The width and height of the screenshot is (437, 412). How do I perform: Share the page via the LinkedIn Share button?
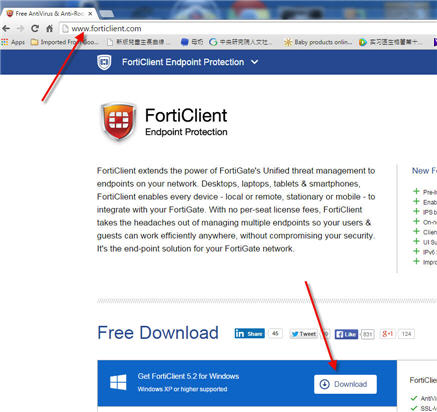pos(249,333)
